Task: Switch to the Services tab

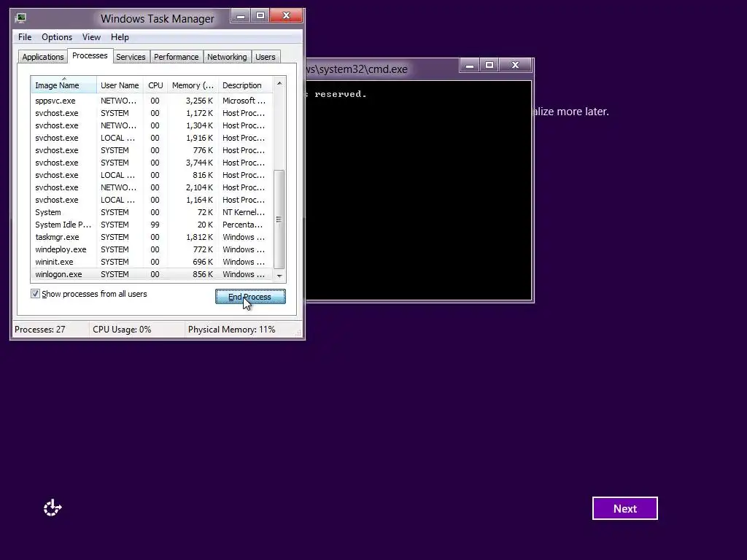Action: (131, 57)
